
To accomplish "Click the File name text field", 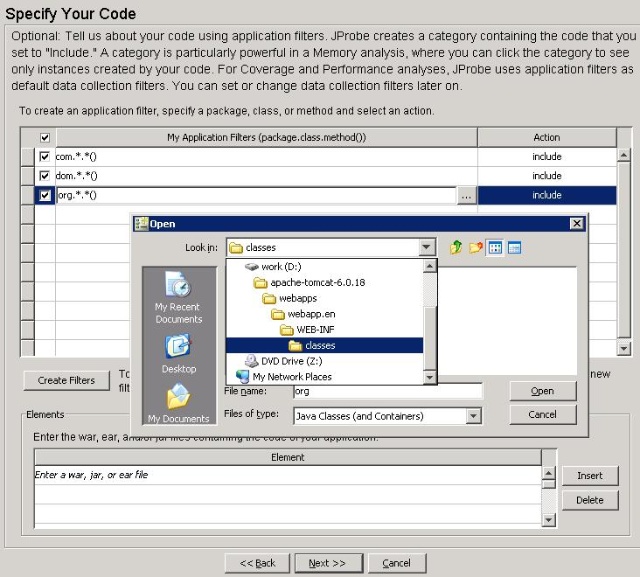I will click(x=386, y=391).
